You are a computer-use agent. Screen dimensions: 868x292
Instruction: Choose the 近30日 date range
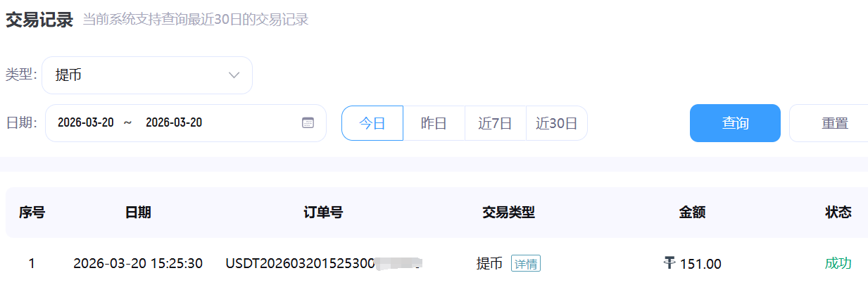pos(556,123)
